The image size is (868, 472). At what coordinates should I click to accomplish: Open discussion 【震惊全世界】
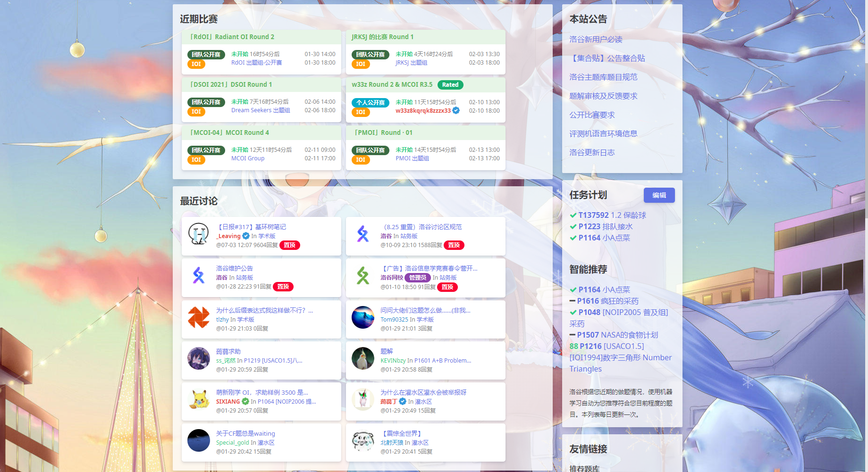tap(401, 433)
